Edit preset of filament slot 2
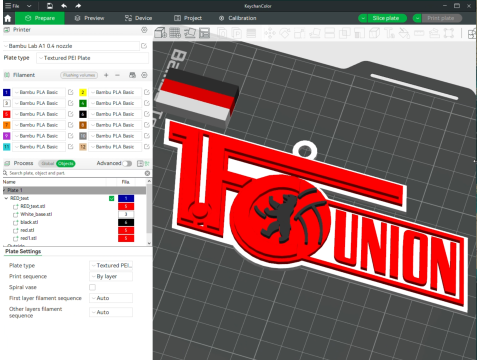 point(147,92)
